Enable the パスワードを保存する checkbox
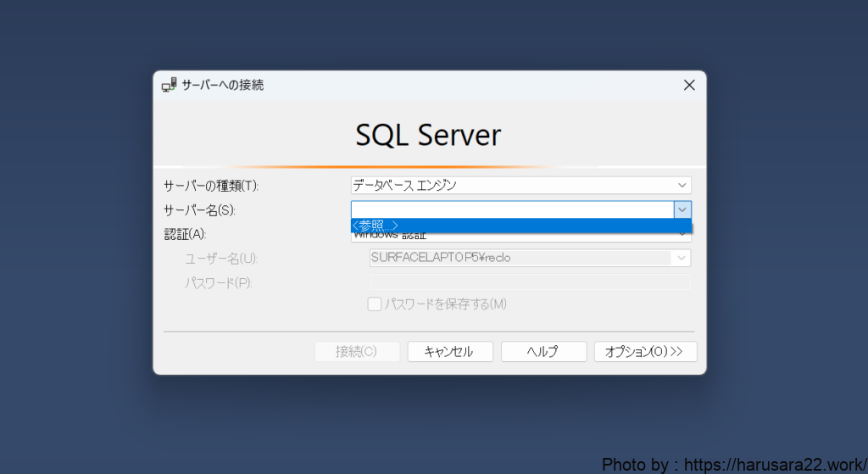Image resolution: width=868 pixels, height=474 pixels. pos(375,304)
